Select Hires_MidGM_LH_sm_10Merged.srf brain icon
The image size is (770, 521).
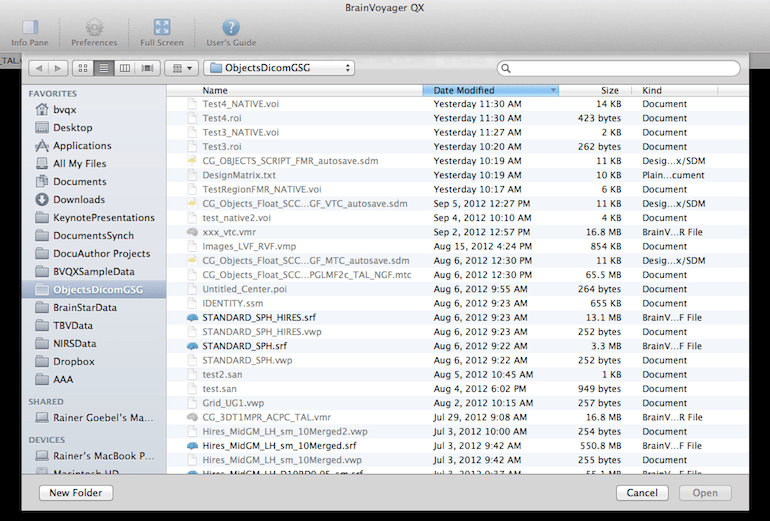click(x=192, y=446)
